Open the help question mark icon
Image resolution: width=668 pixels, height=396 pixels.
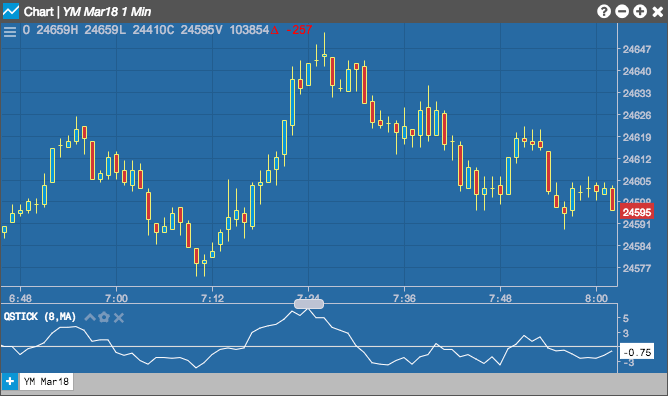[x=604, y=11]
